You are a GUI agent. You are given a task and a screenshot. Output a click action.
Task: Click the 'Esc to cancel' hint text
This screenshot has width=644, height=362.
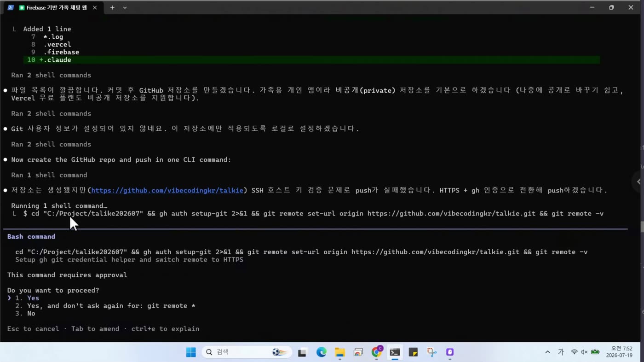[33, 329]
